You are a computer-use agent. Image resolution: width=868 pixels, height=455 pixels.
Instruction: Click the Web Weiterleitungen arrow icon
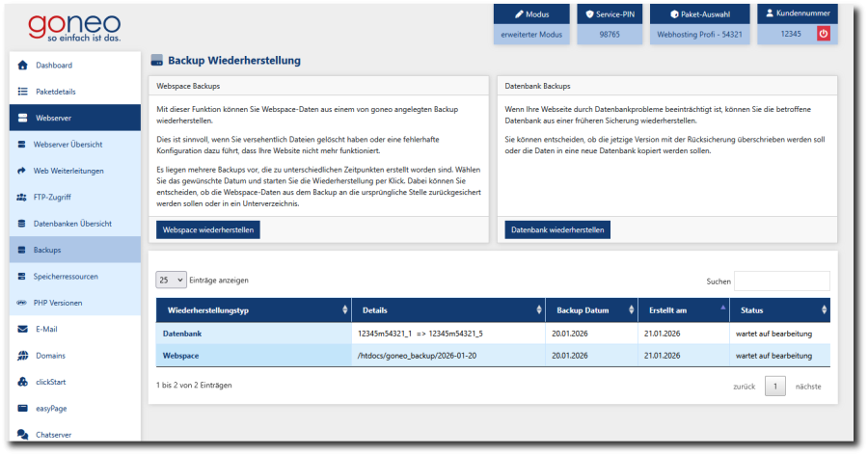[x=21, y=171]
